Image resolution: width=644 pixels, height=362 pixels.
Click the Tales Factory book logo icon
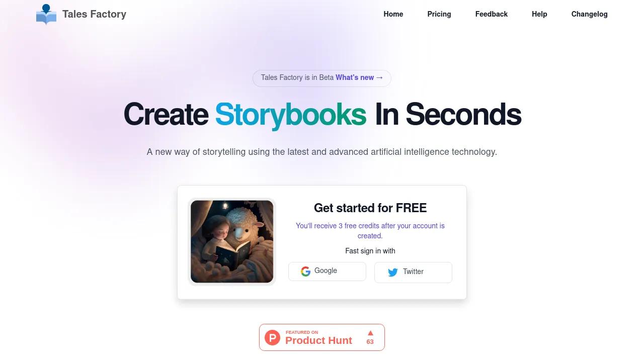46,15
